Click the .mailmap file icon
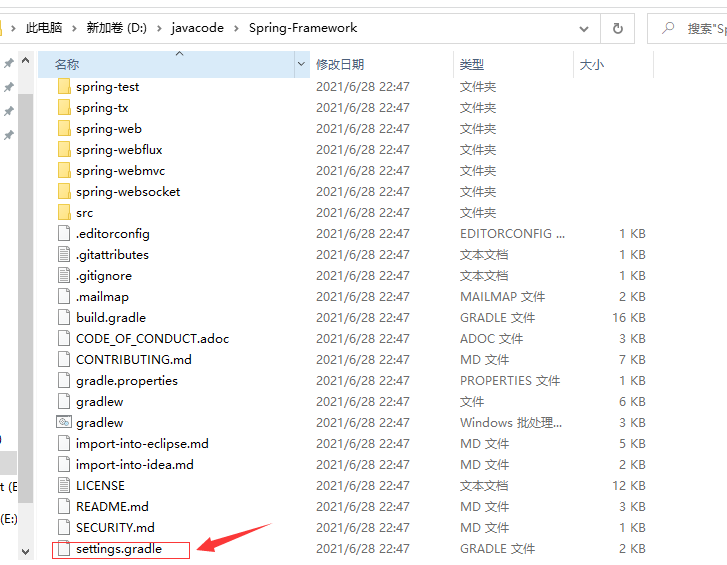This screenshot has width=727, height=565. pos(64,296)
